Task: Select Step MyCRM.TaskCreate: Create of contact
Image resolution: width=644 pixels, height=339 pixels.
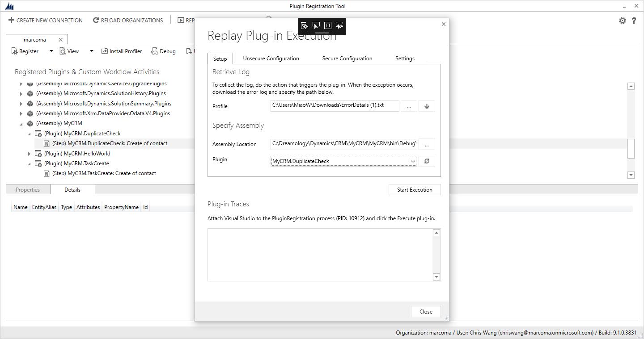Action: click(104, 173)
